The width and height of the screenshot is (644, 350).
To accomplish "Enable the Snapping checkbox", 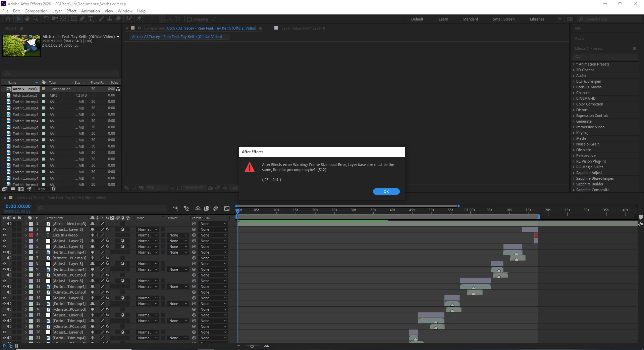I will pos(189,19).
